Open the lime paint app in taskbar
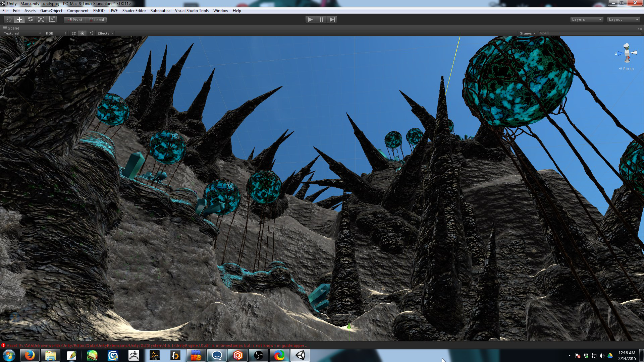 (x=92, y=355)
